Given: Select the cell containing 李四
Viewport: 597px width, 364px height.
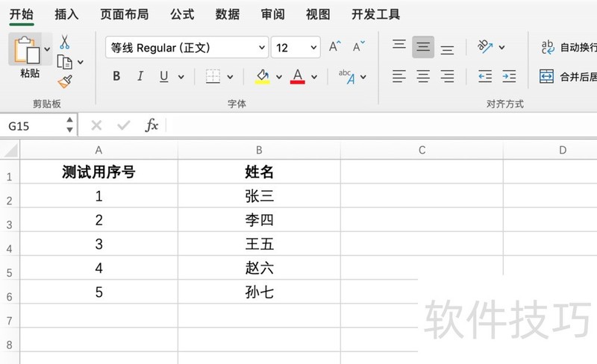Looking at the screenshot, I should coord(259,220).
